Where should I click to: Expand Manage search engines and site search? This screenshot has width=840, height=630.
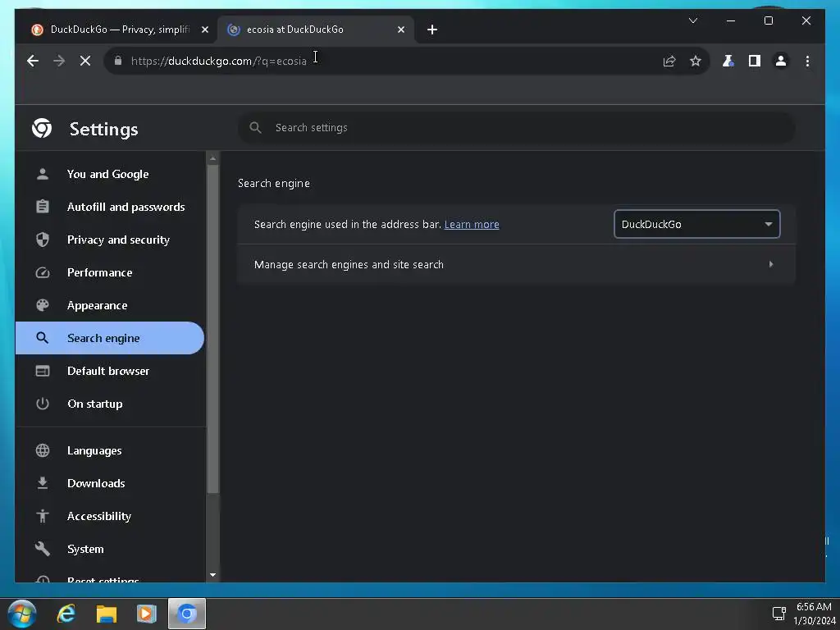tap(517, 264)
